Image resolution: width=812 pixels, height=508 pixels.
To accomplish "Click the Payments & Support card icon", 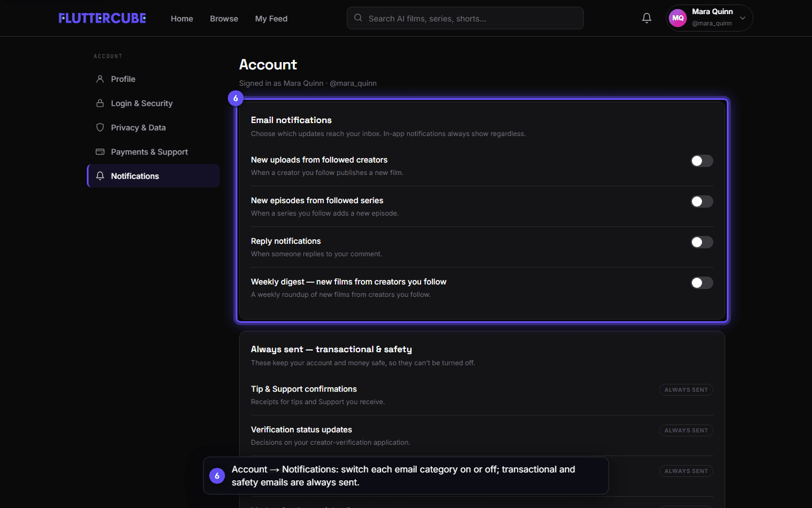I will [x=100, y=152].
